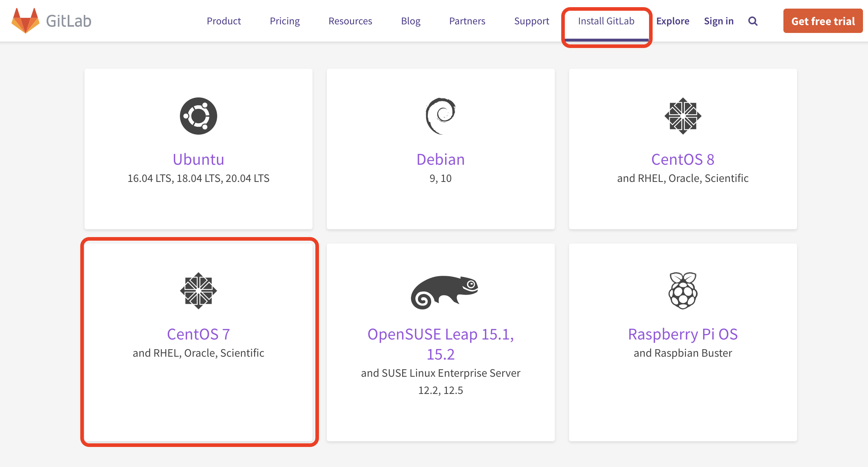Open the Ubuntu install link
868x467 pixels.
199,159
